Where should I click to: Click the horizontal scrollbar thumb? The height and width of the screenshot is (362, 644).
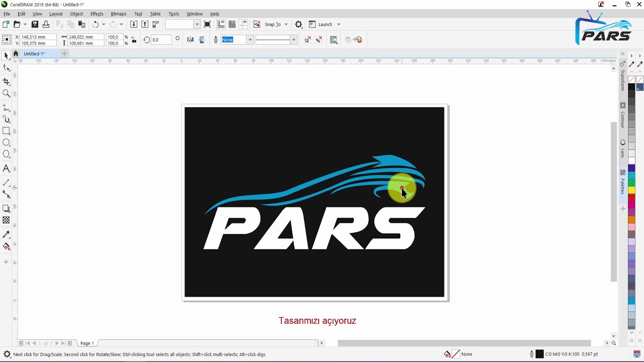click(x=464, y=343)
